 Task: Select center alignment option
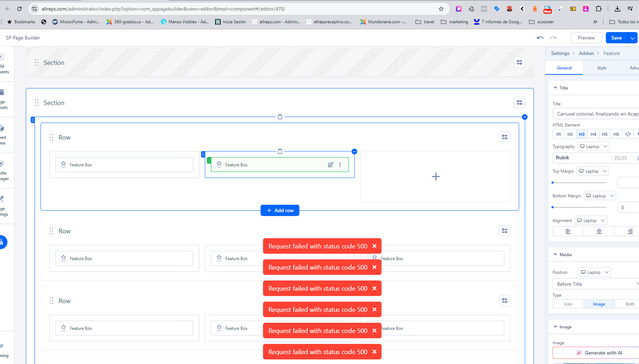(599, 232)
